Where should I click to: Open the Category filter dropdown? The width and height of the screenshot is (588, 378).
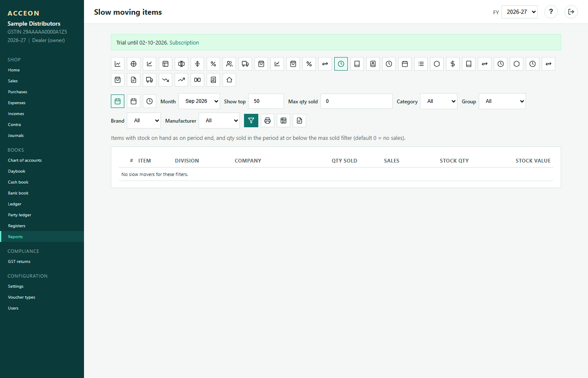[x=439, y=101]
